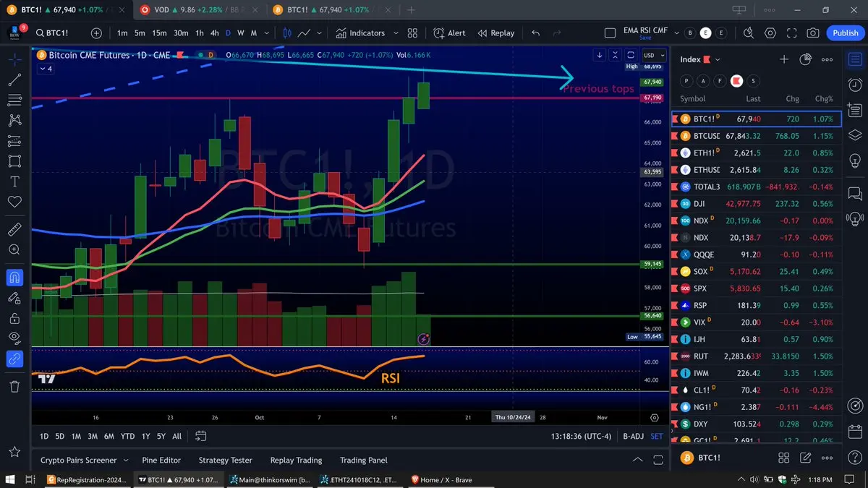Click the red flag next to Index

(x=707, y=59)
